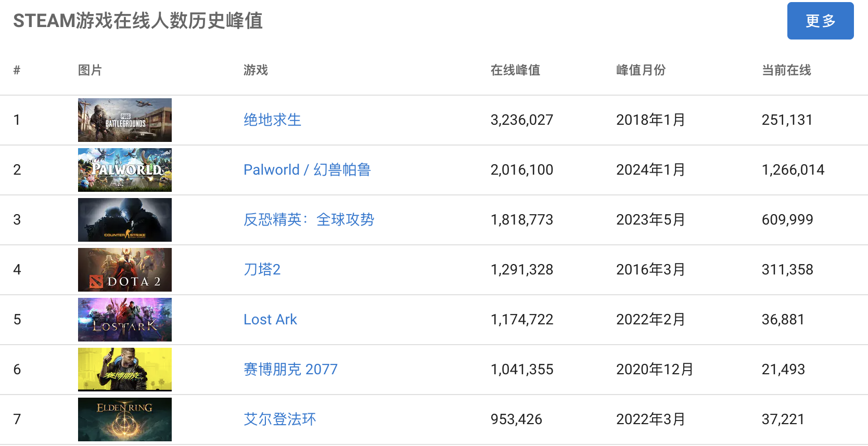Open the 反恐精英：全球攻势 link

(309, 220)
